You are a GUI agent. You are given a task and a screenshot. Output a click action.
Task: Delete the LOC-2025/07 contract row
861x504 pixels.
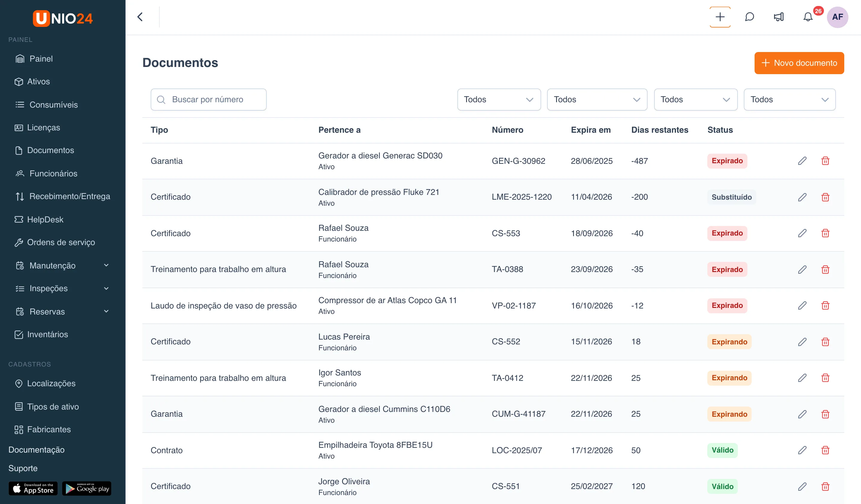(x=825, y=450)
